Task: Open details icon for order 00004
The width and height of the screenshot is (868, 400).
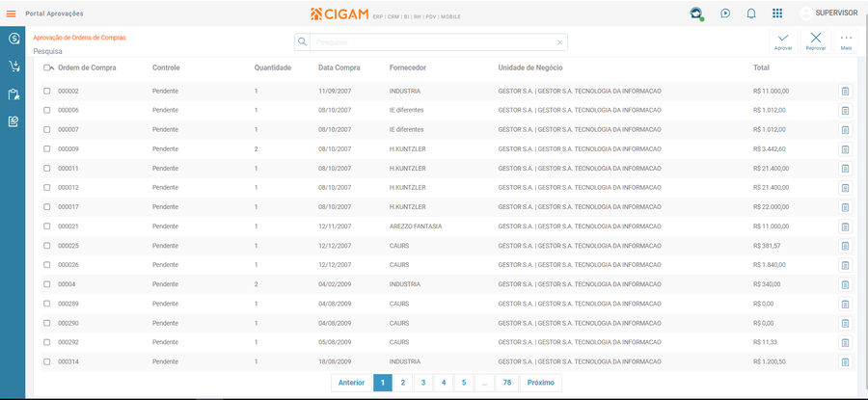Action: [845, 285]
